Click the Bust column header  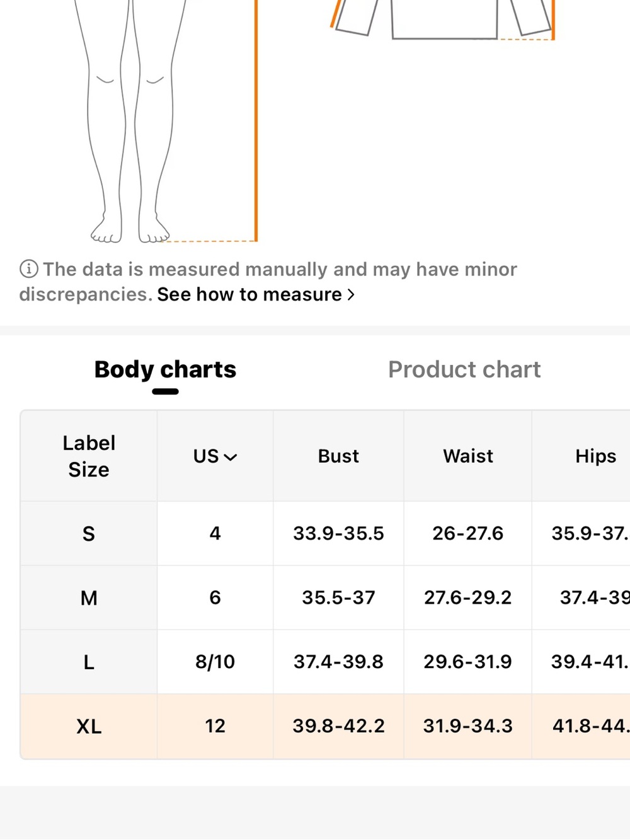coord(338,456)
